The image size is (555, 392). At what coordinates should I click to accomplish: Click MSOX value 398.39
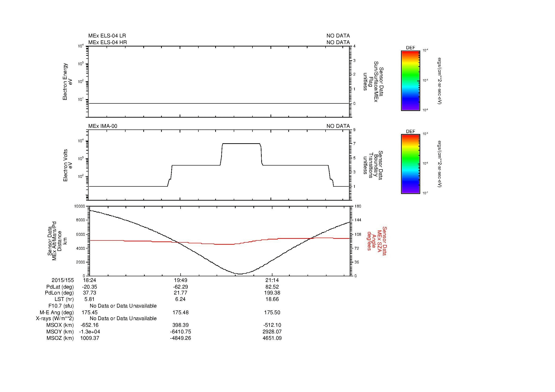[x=181, y=325]
